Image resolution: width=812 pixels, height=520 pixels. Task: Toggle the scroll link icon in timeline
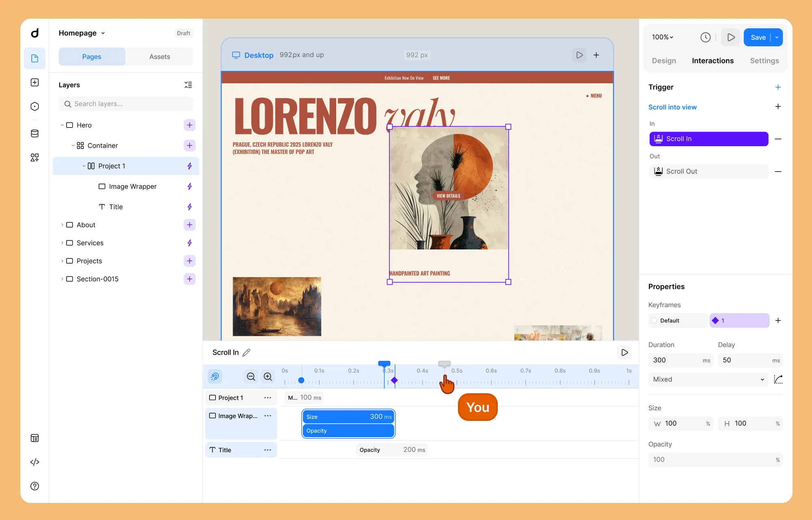[x=215, y=377]
